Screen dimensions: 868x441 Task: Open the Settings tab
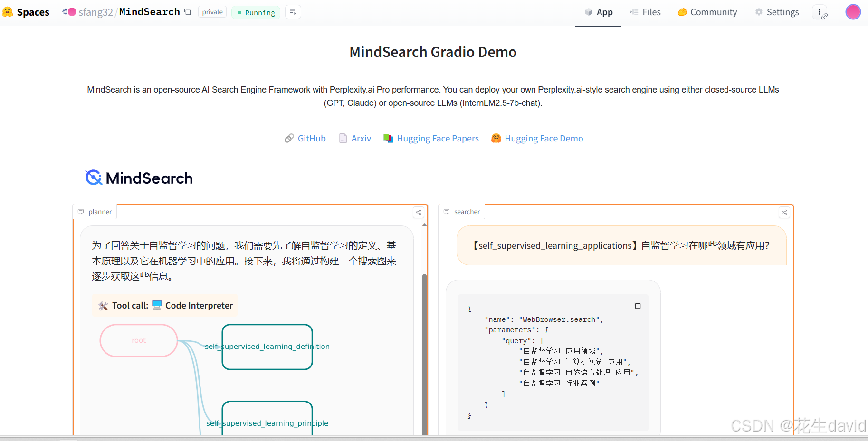(777, 12)
